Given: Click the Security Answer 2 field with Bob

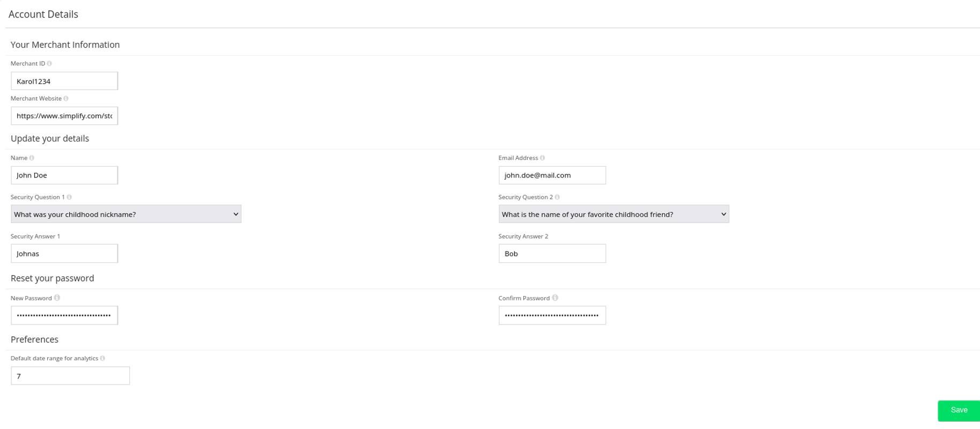Looking at the screenshot, I should point(552,254).
